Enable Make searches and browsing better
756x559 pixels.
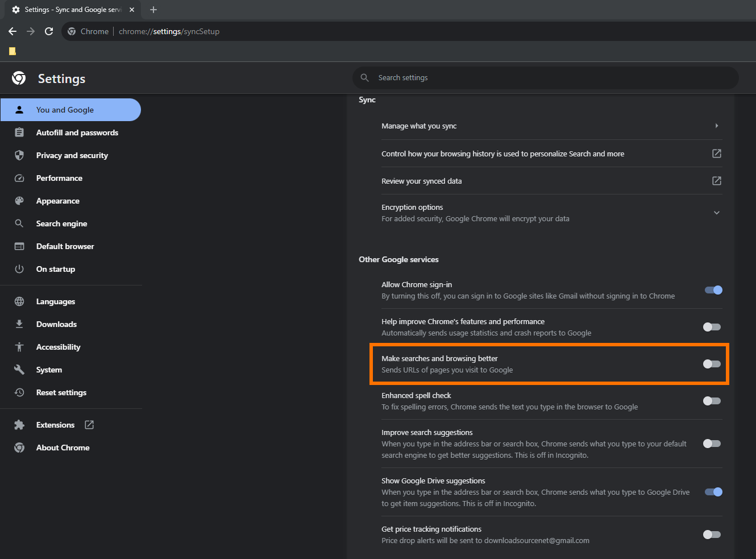coord(712,364)
